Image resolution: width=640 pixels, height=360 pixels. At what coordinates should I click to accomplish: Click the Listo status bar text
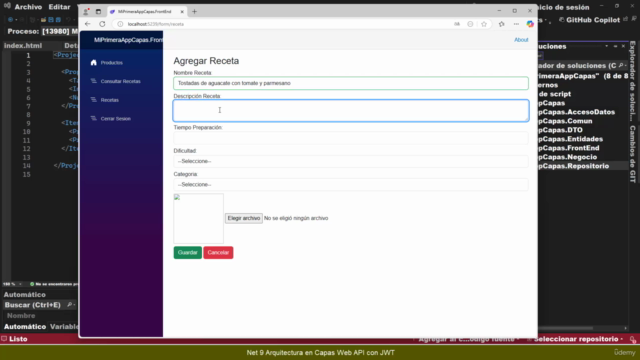tap(18, 339)
